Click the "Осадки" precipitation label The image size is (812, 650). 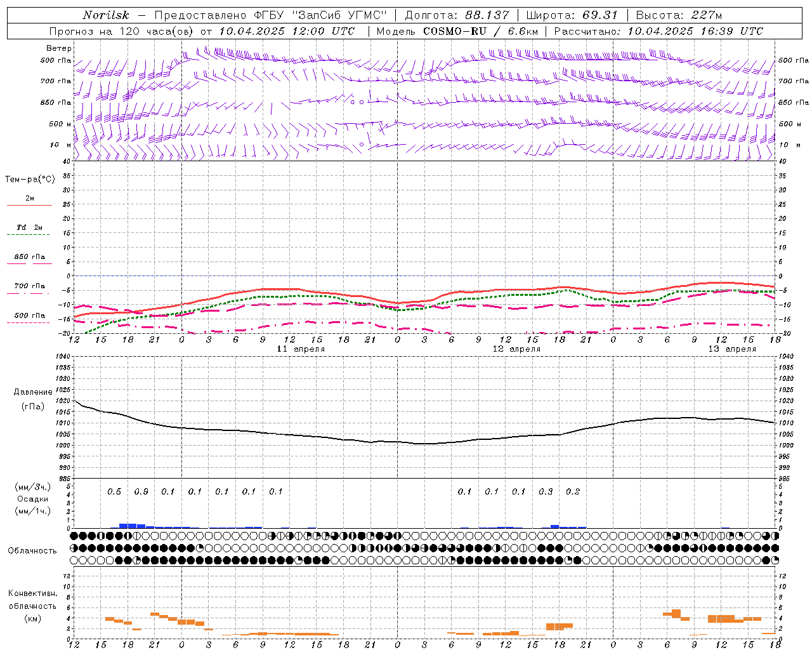[33, 500]
